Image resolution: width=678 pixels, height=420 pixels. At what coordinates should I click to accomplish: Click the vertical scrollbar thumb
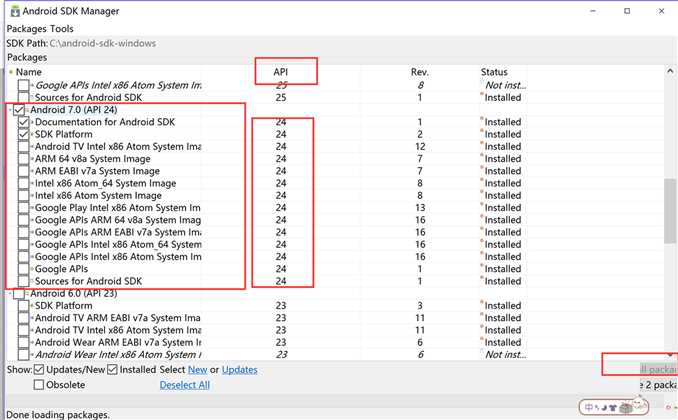click(x=670, y=211)
